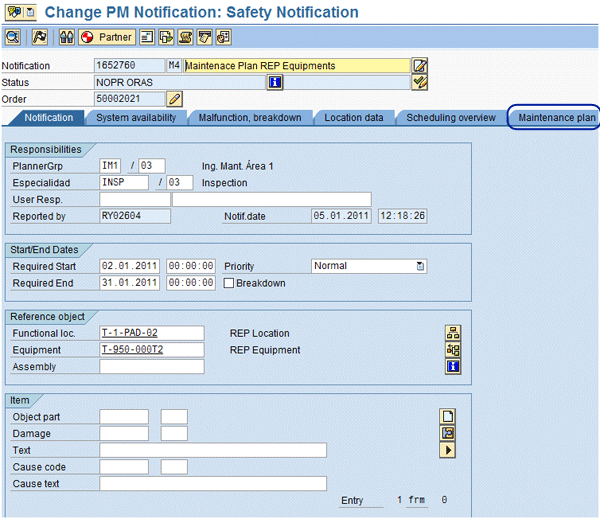Open the functional location structure list icon

click(x=453, y=333)
